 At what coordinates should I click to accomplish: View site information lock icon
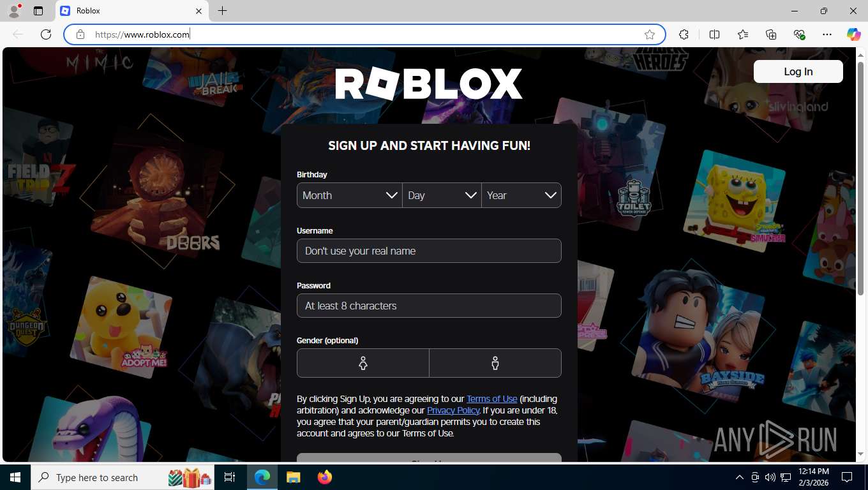(x=80, y=34)
